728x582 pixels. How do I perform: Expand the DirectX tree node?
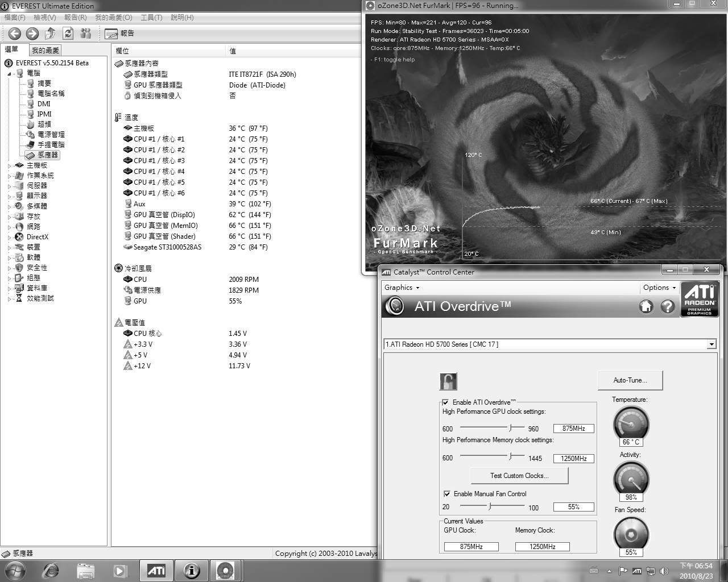(x=10, y=237)
